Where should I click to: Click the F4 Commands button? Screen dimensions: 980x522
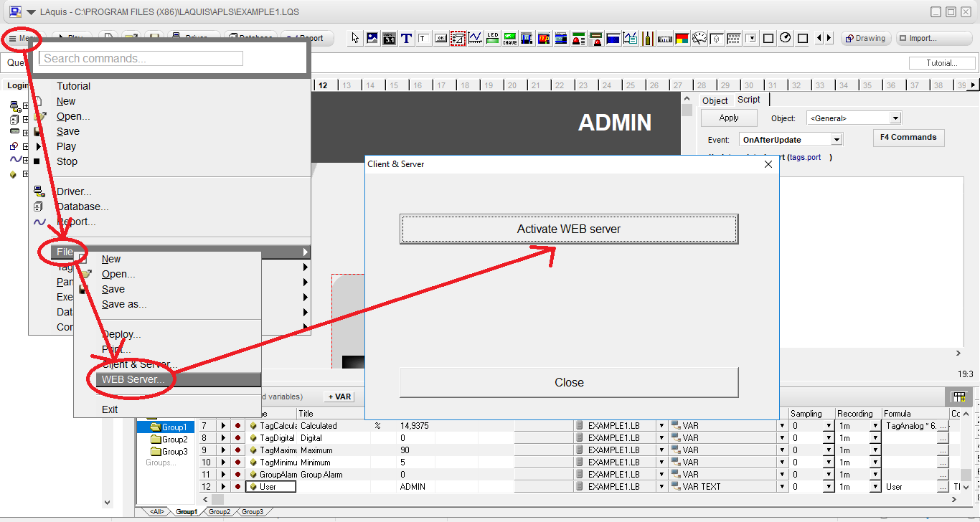click(908, 138)
